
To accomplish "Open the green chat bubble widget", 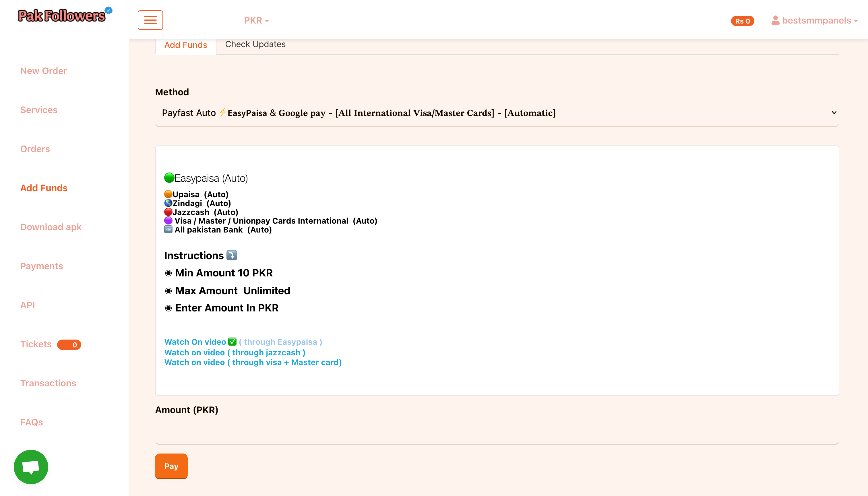I will 31,467.
